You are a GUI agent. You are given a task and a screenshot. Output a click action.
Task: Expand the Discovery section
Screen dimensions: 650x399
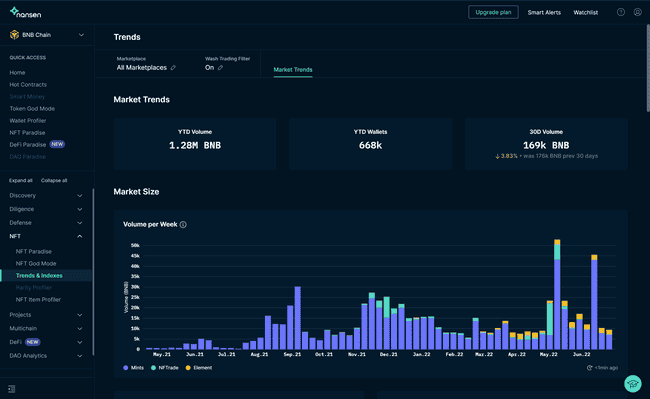point(46,196)
